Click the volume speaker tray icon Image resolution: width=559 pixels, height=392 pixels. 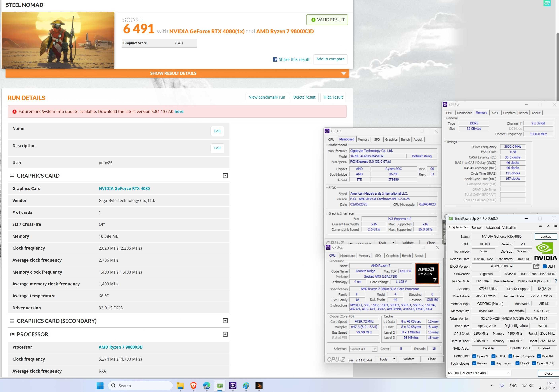pyautogui.click(x=531, y=386)
